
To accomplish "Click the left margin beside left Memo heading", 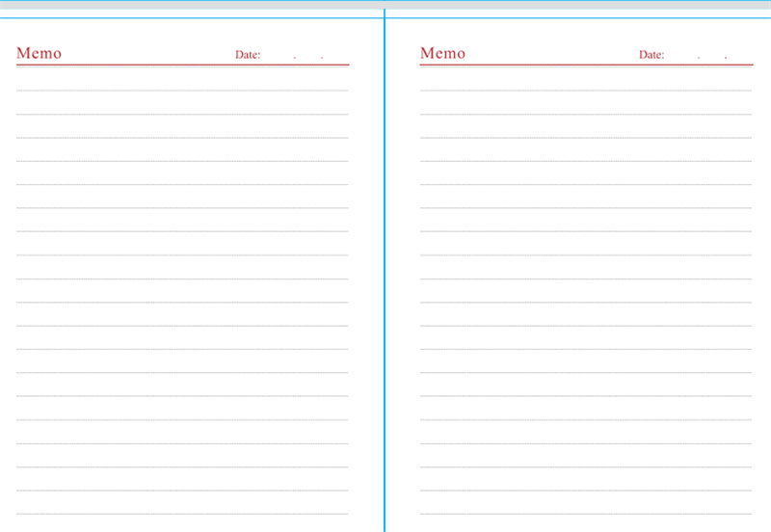I will (8, 53).
